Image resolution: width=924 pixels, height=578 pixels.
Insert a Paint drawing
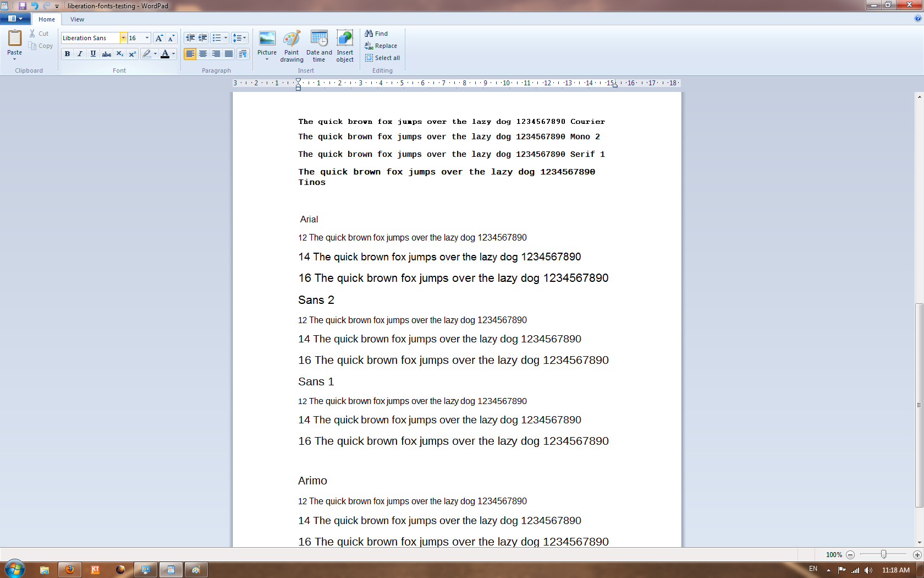pos(291,46)
